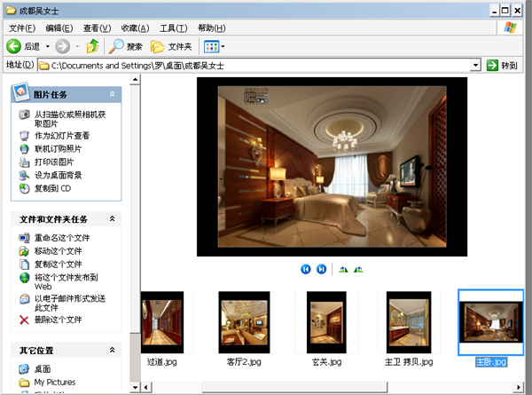Image resolution: width=532 pixels, height=395 pixels.
Task: Click 复制到 CD link
Action: tap(52, 188)
